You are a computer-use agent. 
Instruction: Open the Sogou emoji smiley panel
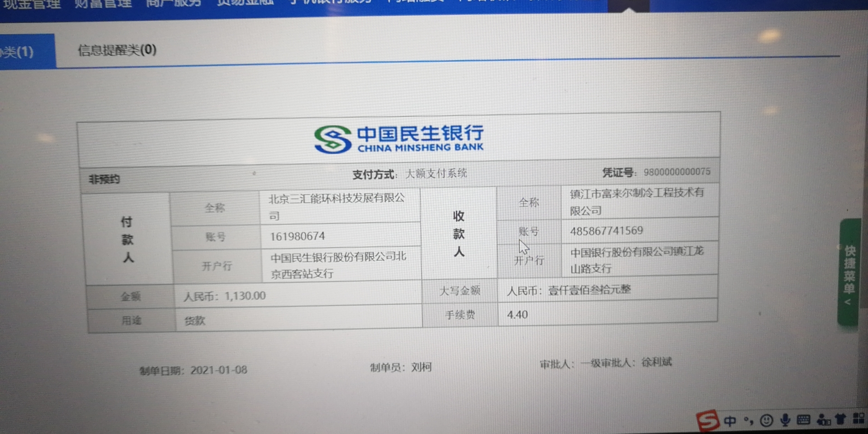(766, 420)
